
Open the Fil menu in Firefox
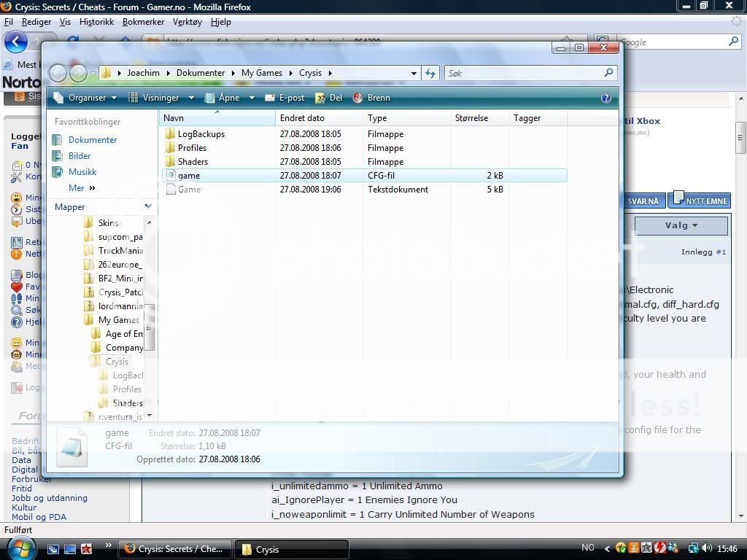click(x=9, y=22)
